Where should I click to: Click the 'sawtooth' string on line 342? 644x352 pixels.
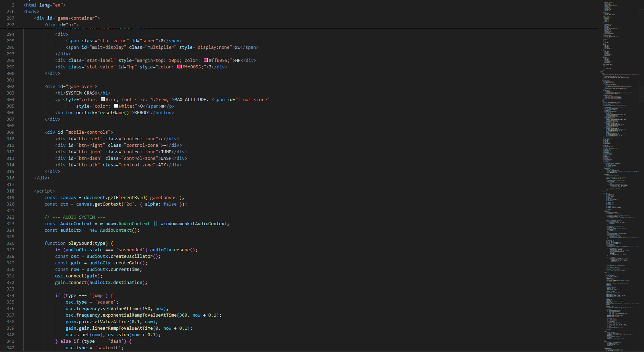(x=108, y=348)
